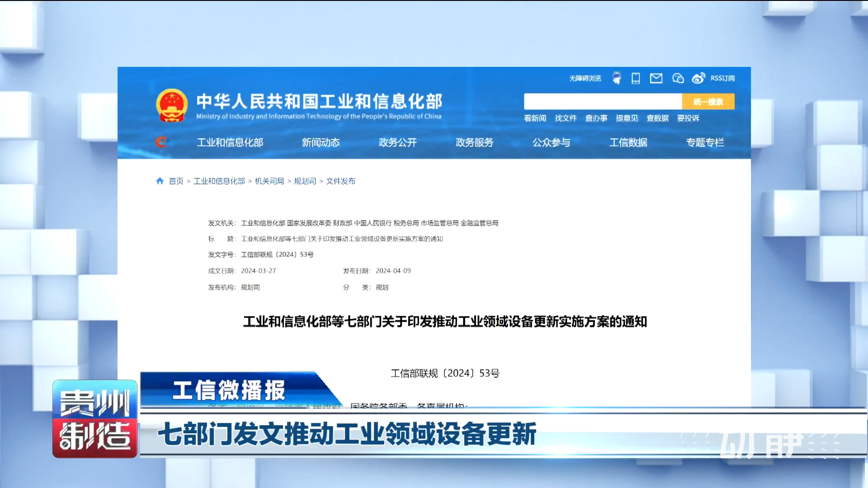Open 查办事 quick link
The height and width of the screenshot is (488, 868).
click(596, 118)
